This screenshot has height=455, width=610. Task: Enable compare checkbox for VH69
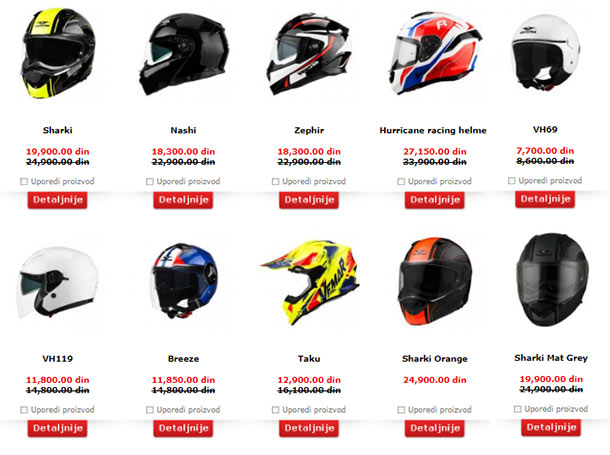pos(512,181)
